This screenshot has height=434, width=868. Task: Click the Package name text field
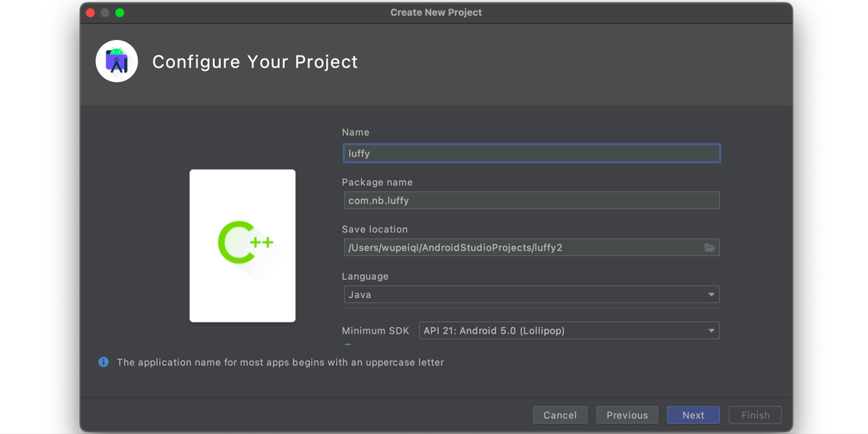point(531,201)
